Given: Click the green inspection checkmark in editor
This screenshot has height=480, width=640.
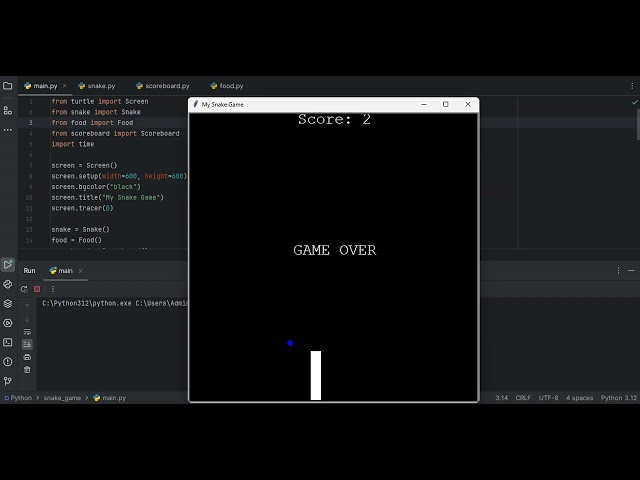Looking at the screenshot, I should pyautogui.click(x=635, y=102).
